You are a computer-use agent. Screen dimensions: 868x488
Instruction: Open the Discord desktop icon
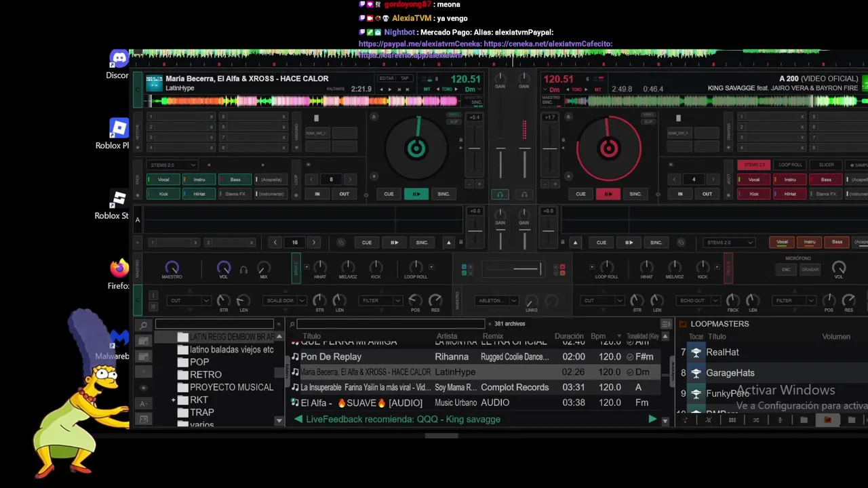pyautogui.click(x=119, y=64)
